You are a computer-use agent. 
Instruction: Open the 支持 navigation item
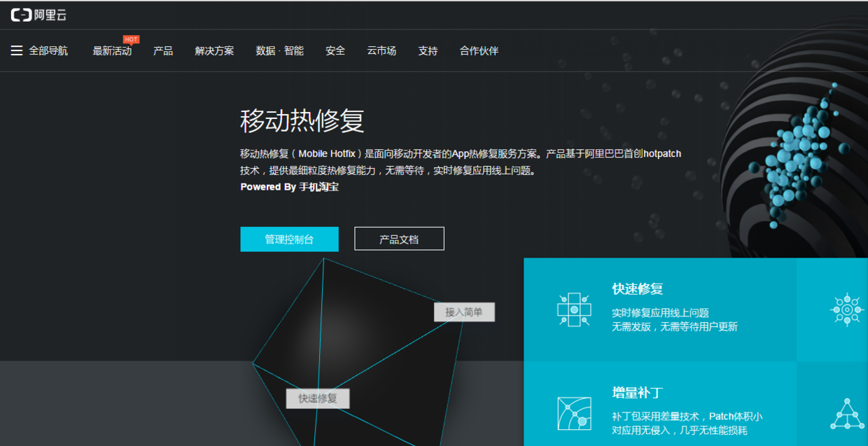428,51
